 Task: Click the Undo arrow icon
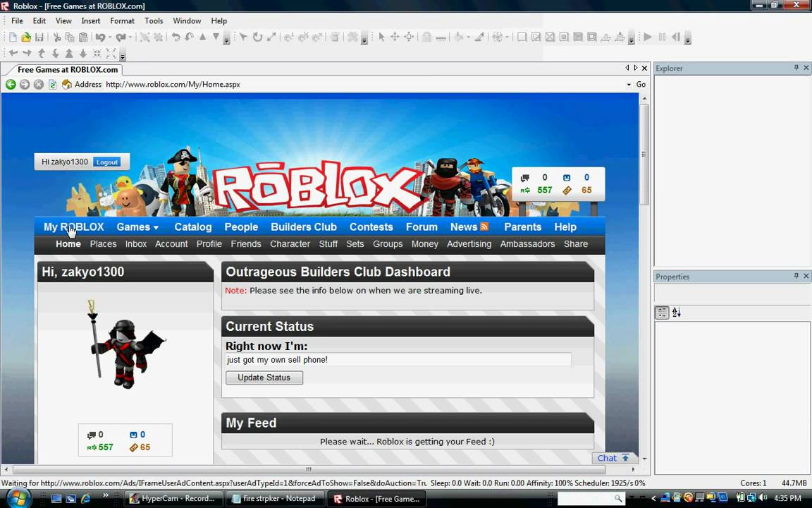(x=101, y=37)
